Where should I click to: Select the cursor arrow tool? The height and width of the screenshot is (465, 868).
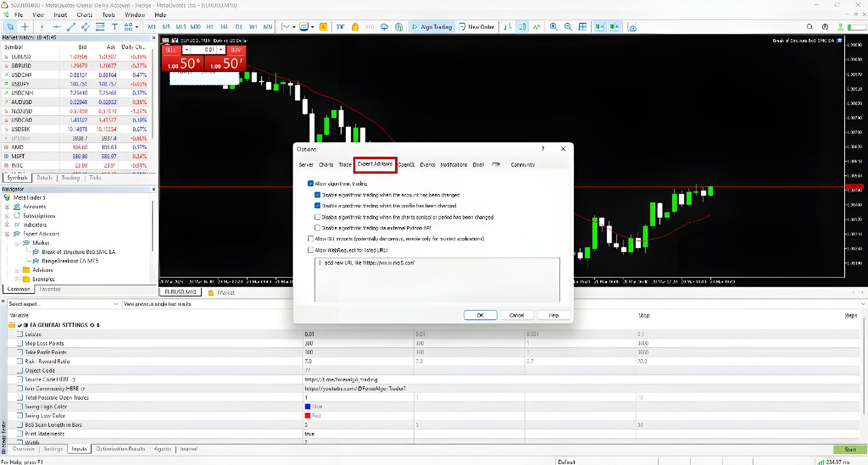[x=11, y=27]
